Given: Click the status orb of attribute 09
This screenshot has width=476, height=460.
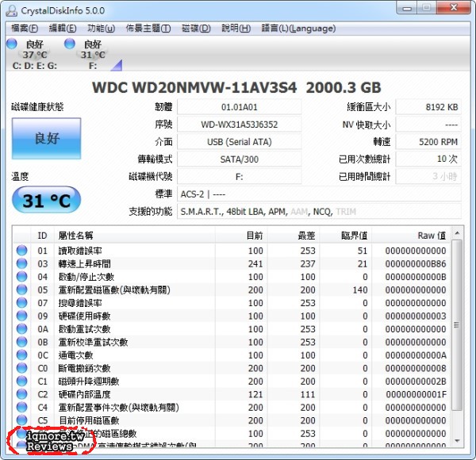Looking at the screenshot, I should (x=21, y=316).
